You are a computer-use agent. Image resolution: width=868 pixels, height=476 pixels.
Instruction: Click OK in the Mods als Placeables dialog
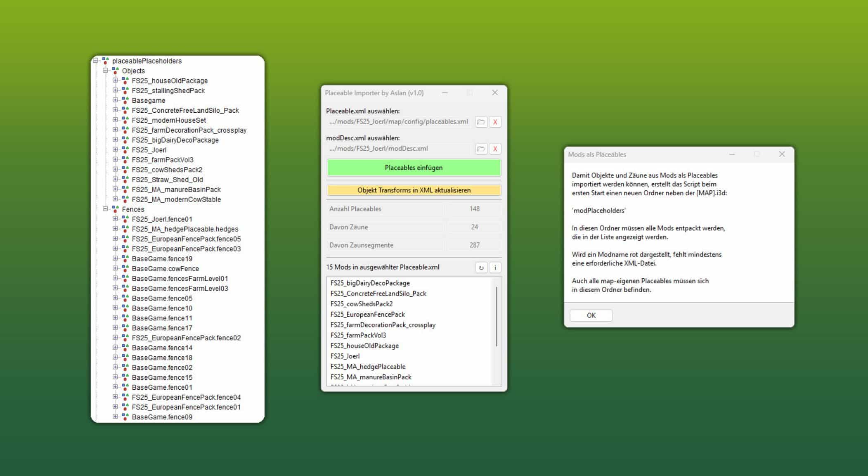pos(591,315)
